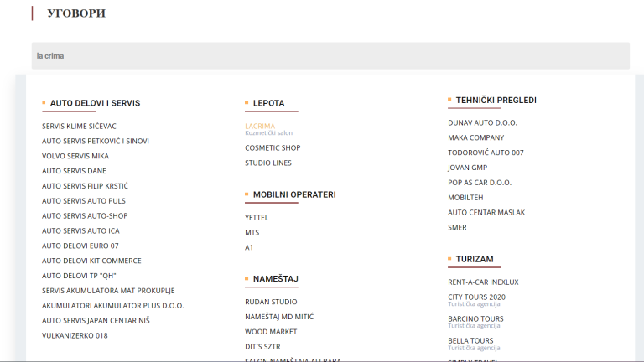Select VULKANIZERKO 018 entry

click(x=75, y=336)
